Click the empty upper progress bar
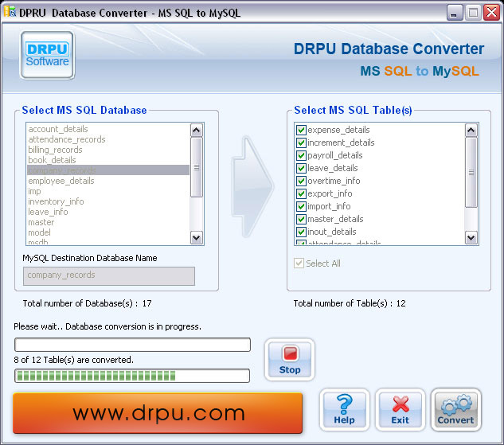The height and width of the screenshot is (445, 504). tap(132, 345)
